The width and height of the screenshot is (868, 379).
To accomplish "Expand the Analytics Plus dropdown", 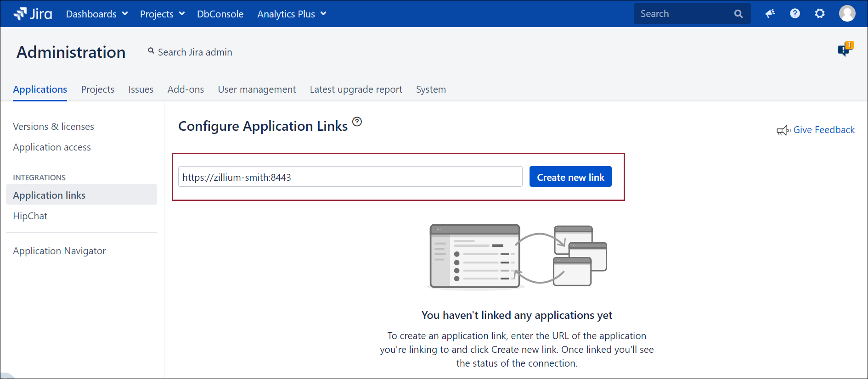I will pos(292,14).
